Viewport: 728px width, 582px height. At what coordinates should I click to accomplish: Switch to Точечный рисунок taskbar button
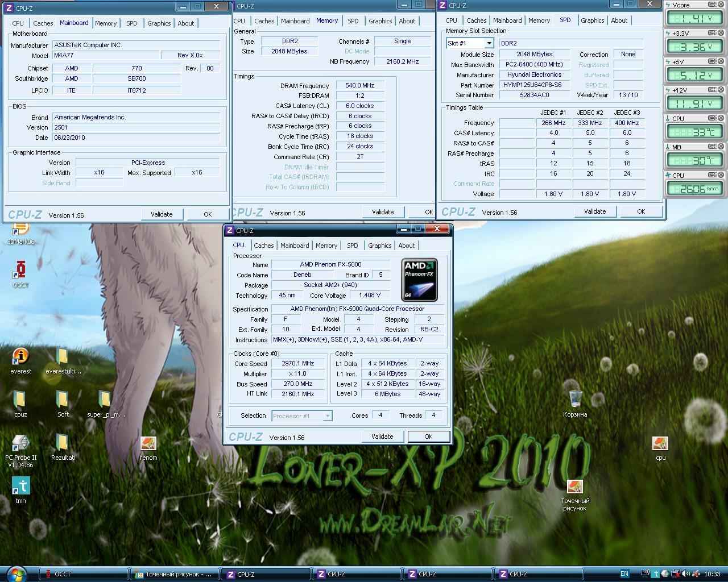(174, 574)
